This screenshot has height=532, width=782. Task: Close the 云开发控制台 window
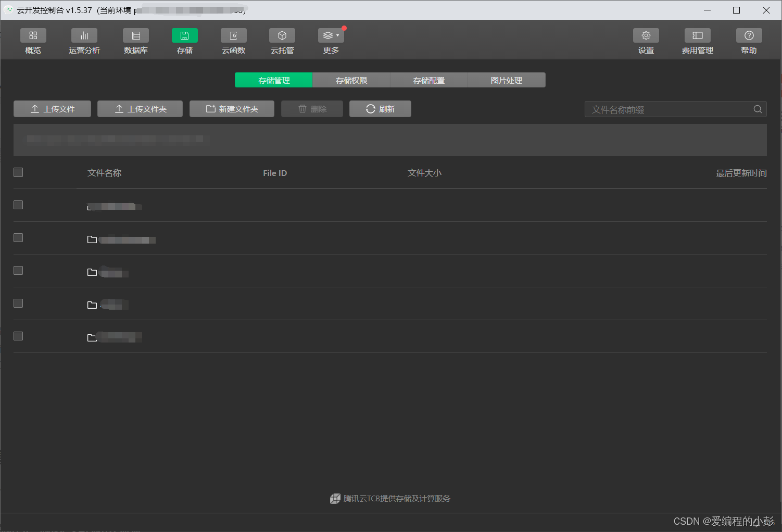click(766, 10)
